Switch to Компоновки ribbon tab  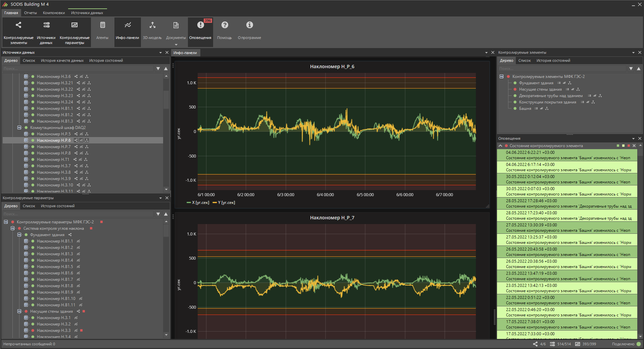[54, 13]
